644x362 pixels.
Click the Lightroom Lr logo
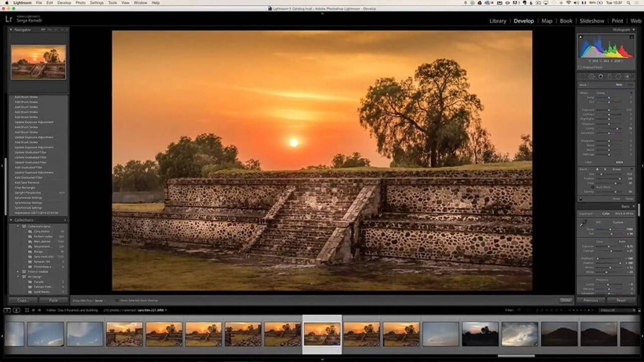coord(9,19)
